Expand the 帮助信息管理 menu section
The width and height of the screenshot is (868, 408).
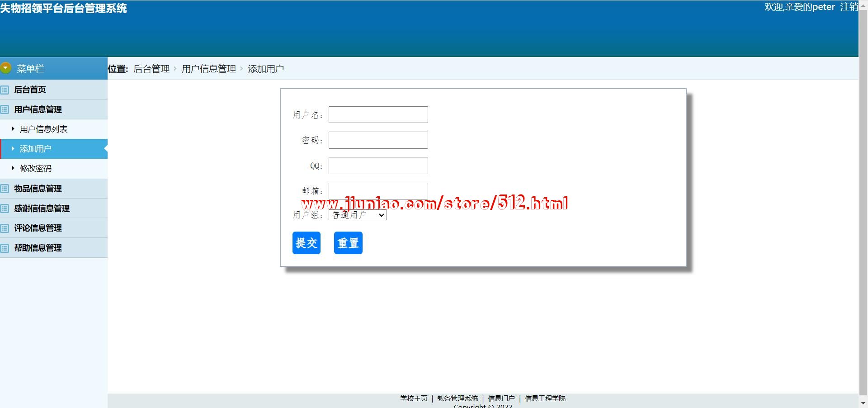click(54, 248)
